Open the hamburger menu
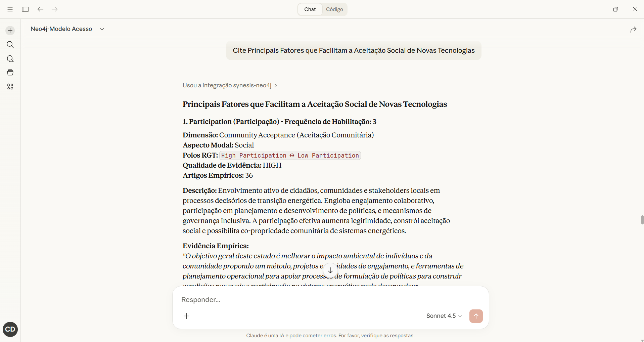This screenshot has width=644, height=342. [10, 9]
